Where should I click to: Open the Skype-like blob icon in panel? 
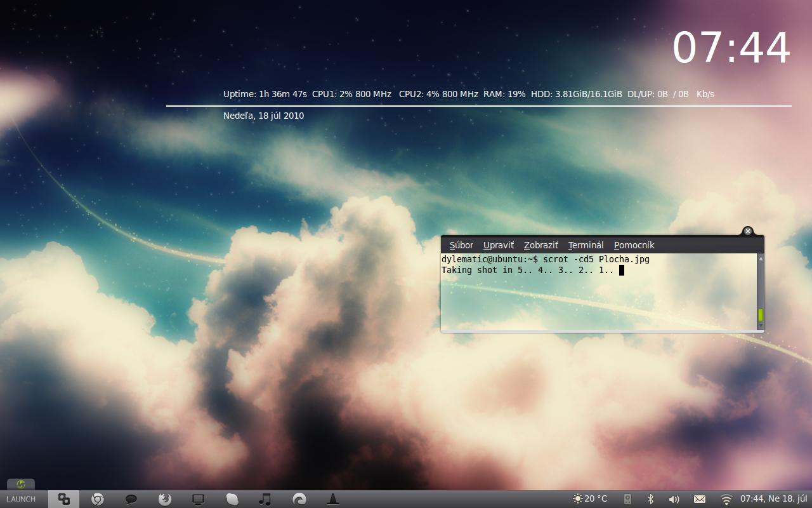(x=232, y=499)
